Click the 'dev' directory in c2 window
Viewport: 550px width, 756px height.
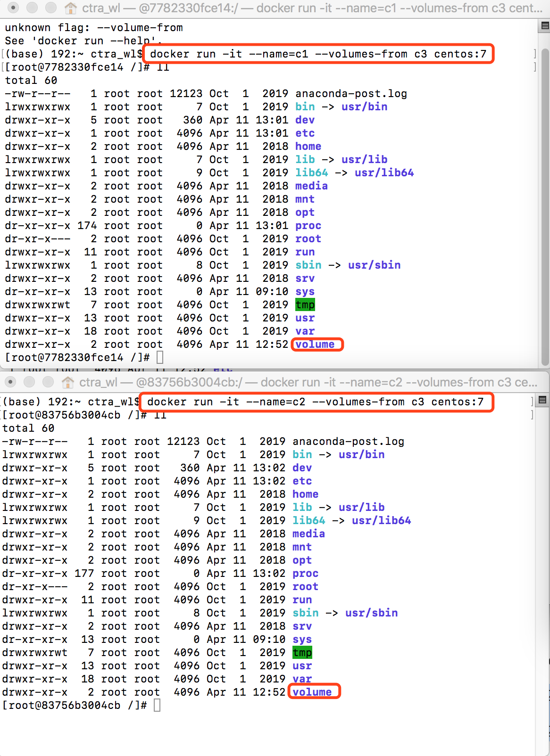coord(302,468)
